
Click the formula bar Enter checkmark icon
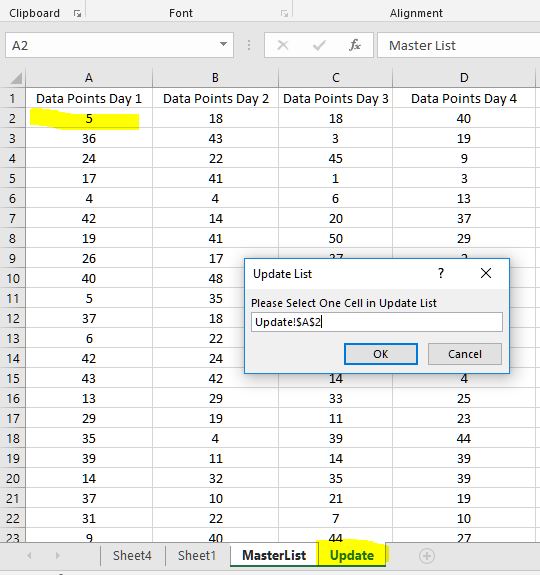coord(319,45)
